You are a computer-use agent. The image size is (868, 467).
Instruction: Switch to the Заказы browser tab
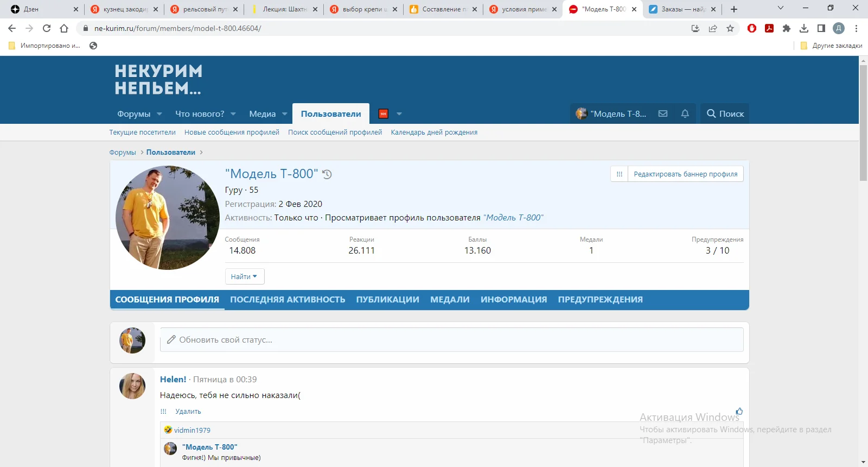click(x=682, y=9)
